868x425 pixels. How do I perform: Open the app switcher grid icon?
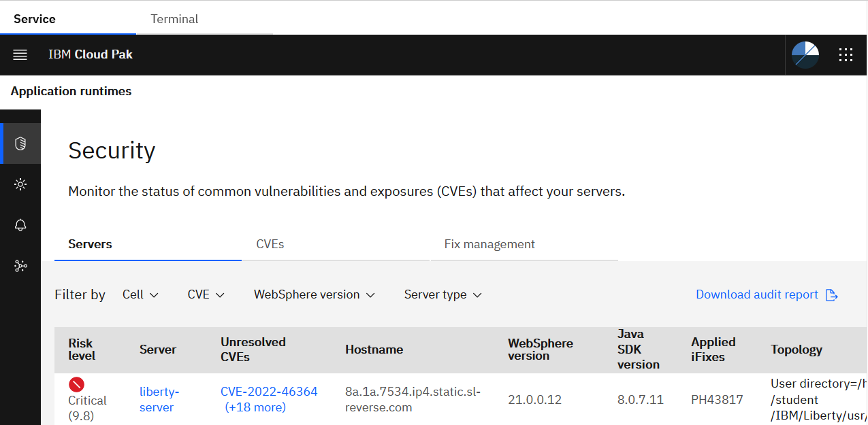point(846,55)
